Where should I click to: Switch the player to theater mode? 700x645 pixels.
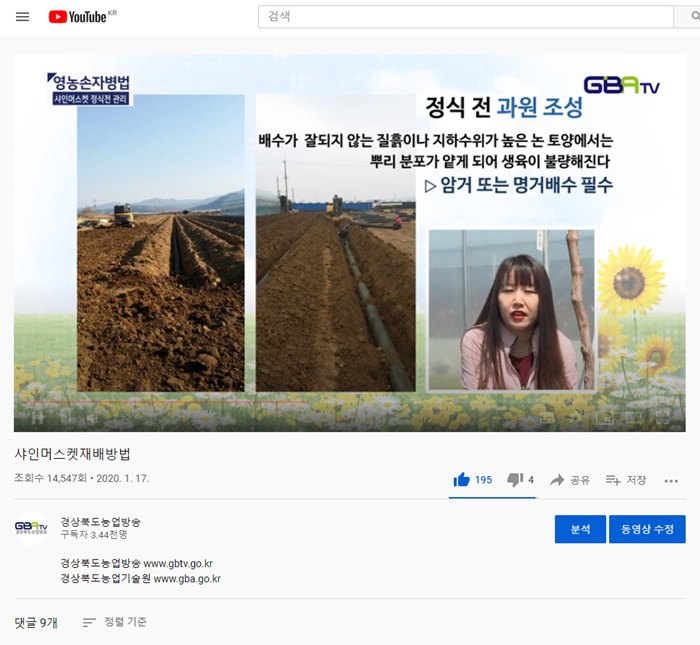click(633, 418)
